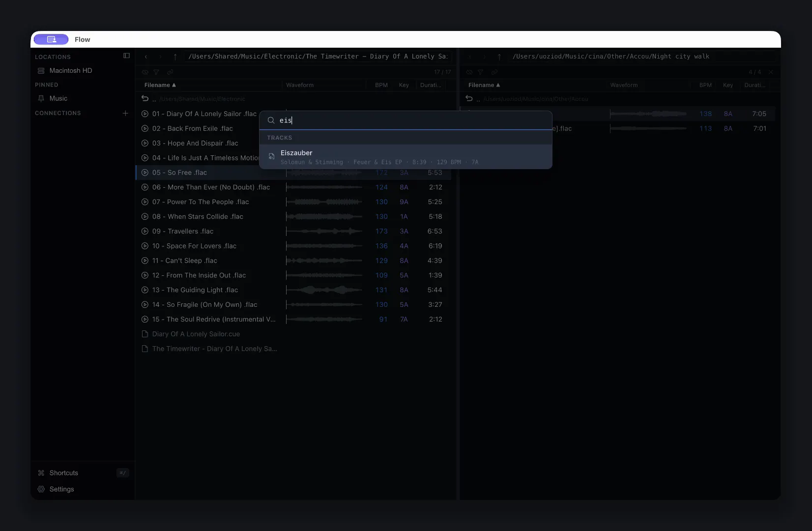Play track 06 - More Than Ever

point(145,187)
